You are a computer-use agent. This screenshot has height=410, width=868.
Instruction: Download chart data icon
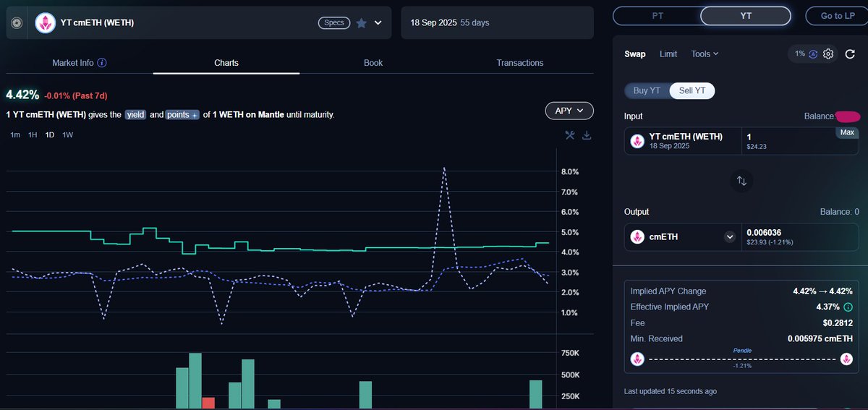click(587, 135)
